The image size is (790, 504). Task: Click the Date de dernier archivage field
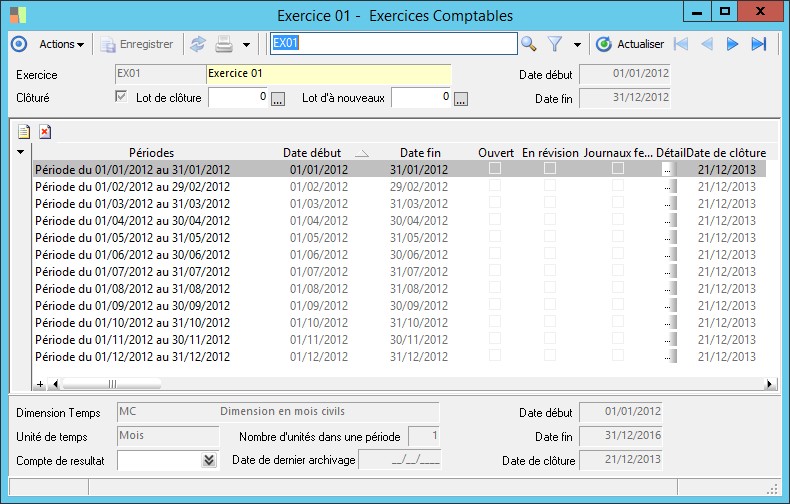click(x=400, y=460)
